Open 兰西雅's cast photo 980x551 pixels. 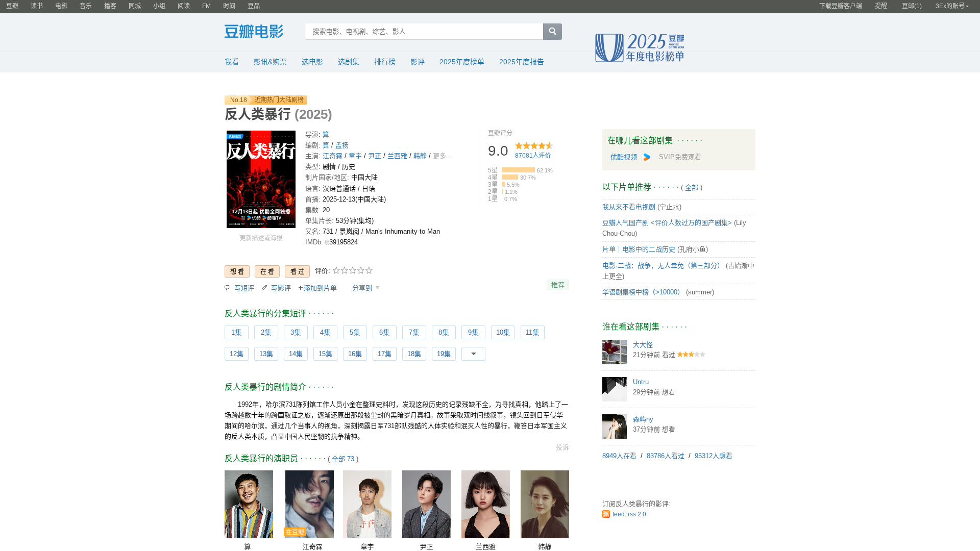[x=485, y=504]
